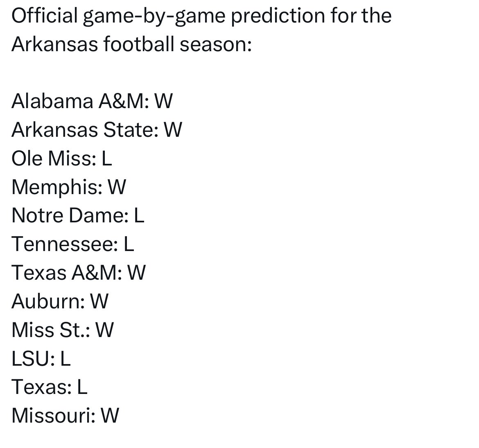Image resolution: width=479 pixels, height=448 pixels.
Task: Click the 'Tennessee: L' prediction
Action: 73,244
